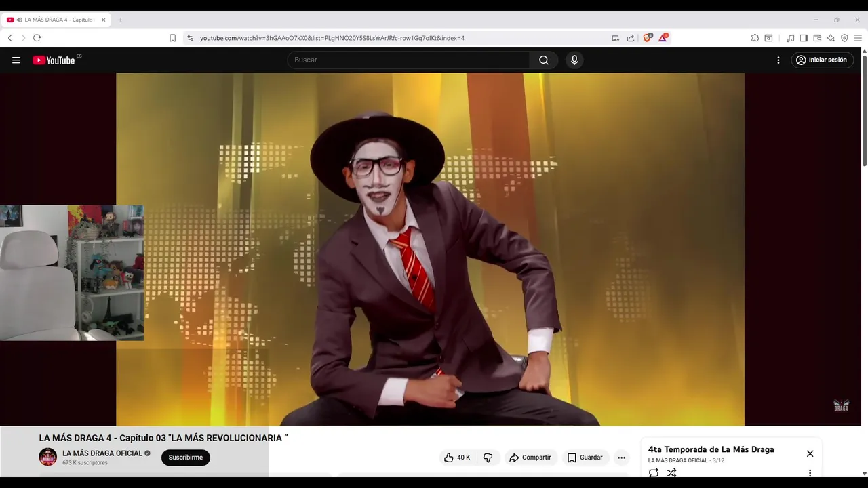Image resolution: width=868 pixels, height=488 pixels.
Task: Click Guardar save button
Action: click(585, 457)
